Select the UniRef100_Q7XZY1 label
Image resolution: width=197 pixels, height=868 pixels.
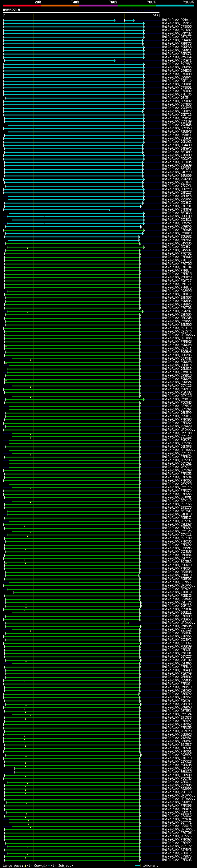pyautogui.click(x=177, y=186)
